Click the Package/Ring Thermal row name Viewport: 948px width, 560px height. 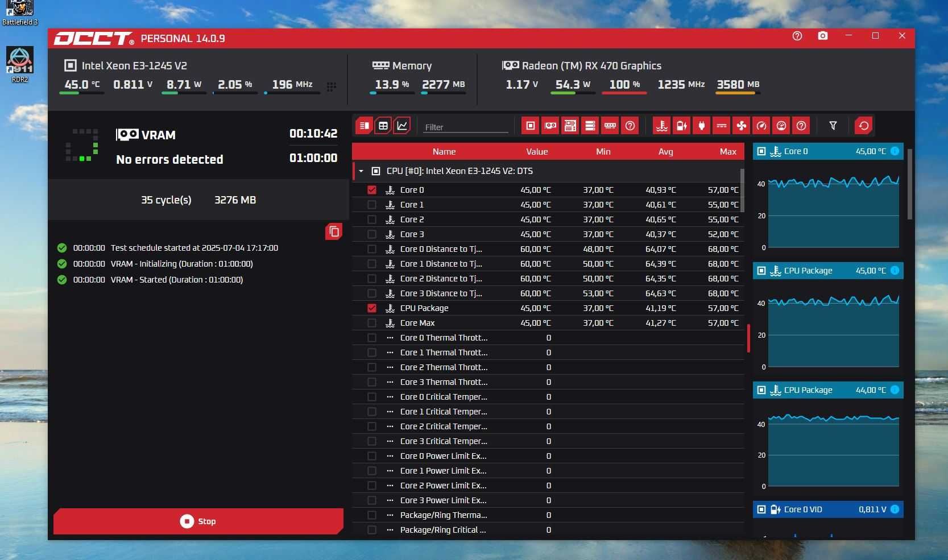point(444,515)
